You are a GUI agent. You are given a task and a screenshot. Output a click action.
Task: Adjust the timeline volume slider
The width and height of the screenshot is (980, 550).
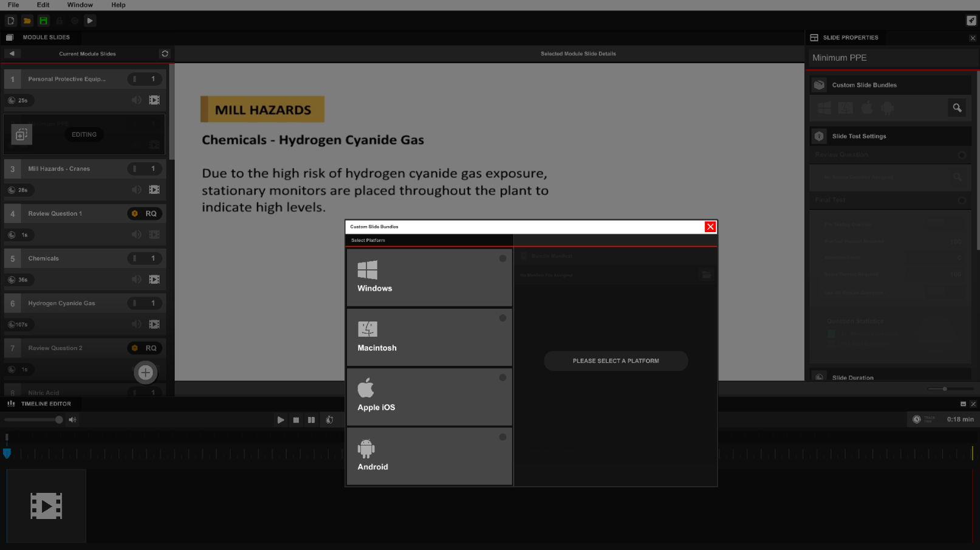click(x=58, y=420)
